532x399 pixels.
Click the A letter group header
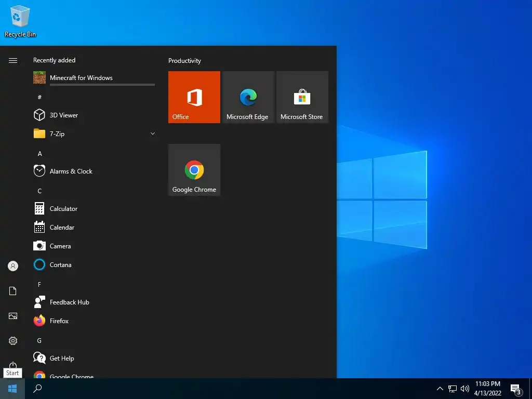click(x=39, y=154)
